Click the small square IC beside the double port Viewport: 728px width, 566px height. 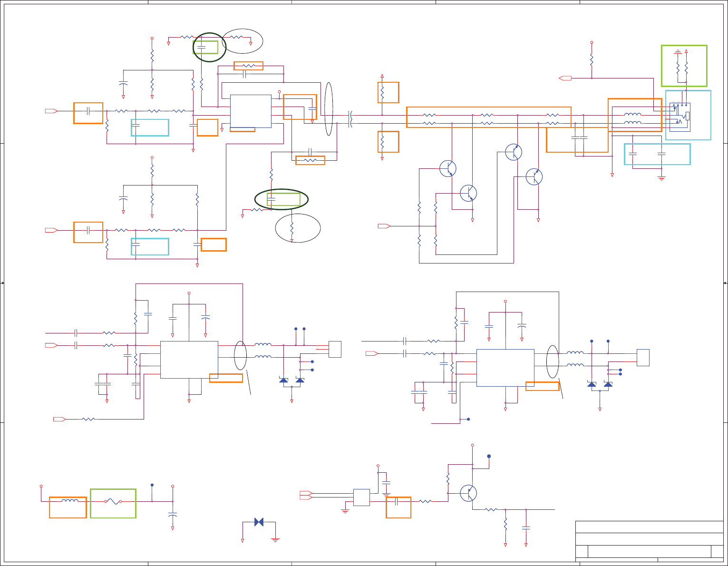click(361, 498)
